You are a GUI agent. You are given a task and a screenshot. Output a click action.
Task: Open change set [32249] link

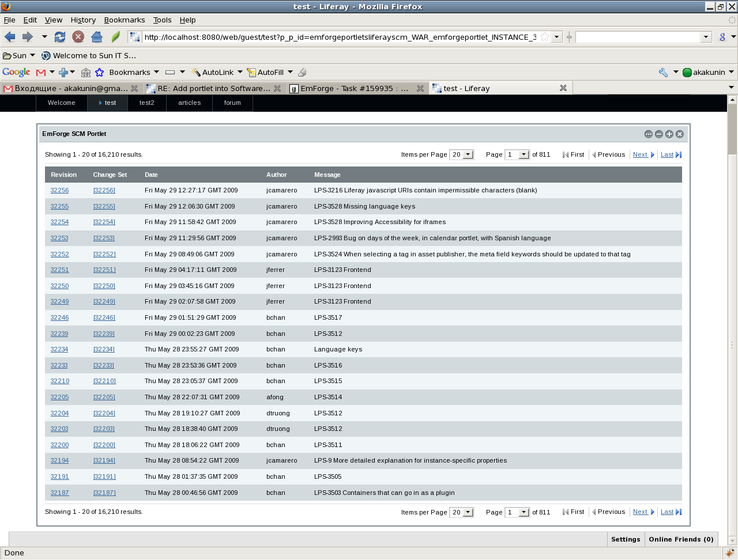click(104, 301)
